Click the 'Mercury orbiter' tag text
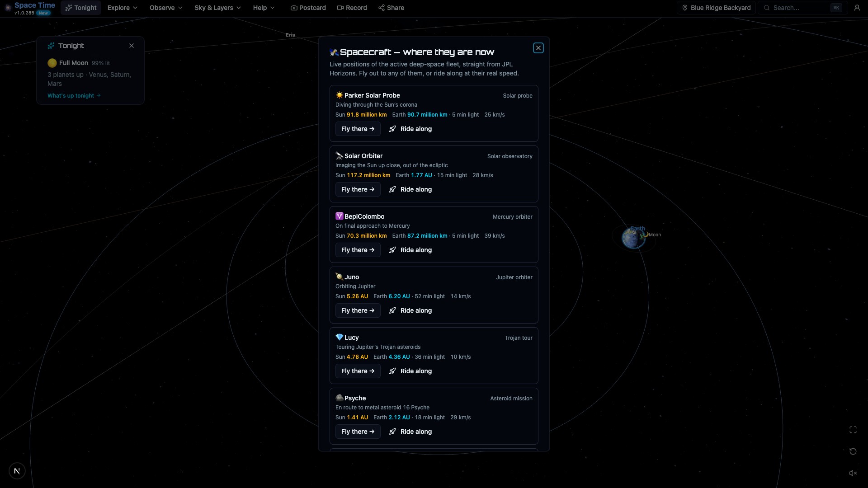868x488 pixels. click(513, 217)
